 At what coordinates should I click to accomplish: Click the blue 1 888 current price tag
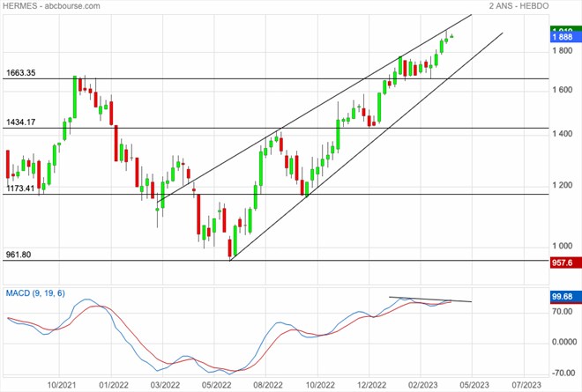[565, 37]
